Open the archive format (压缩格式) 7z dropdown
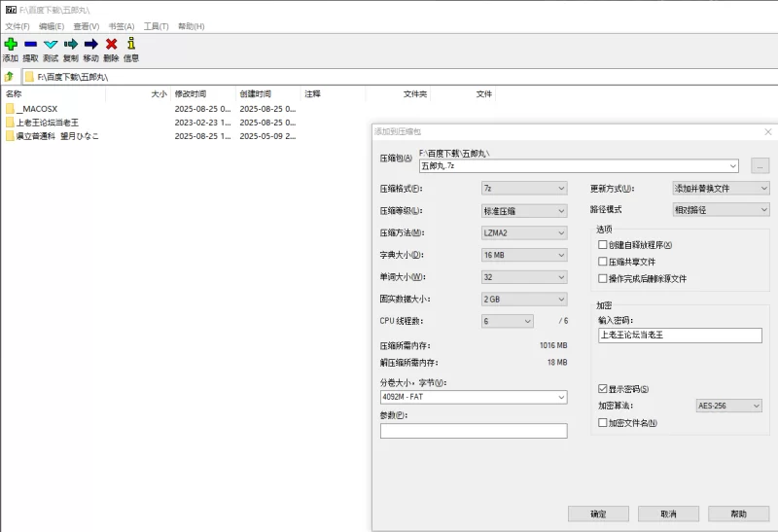 (x=523, y=188)
